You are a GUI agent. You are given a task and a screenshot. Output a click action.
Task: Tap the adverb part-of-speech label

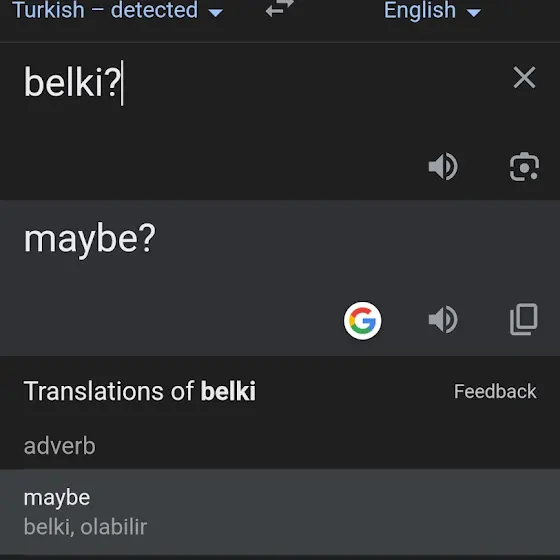(x=60, y=446)
